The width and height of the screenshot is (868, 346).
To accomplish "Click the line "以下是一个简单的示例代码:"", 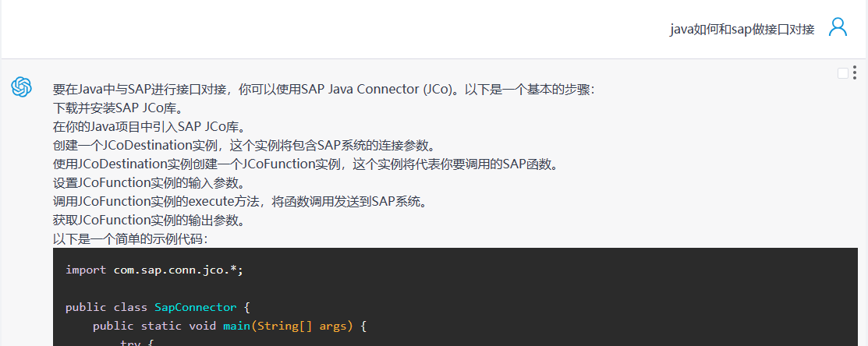I will coord(130,239).
